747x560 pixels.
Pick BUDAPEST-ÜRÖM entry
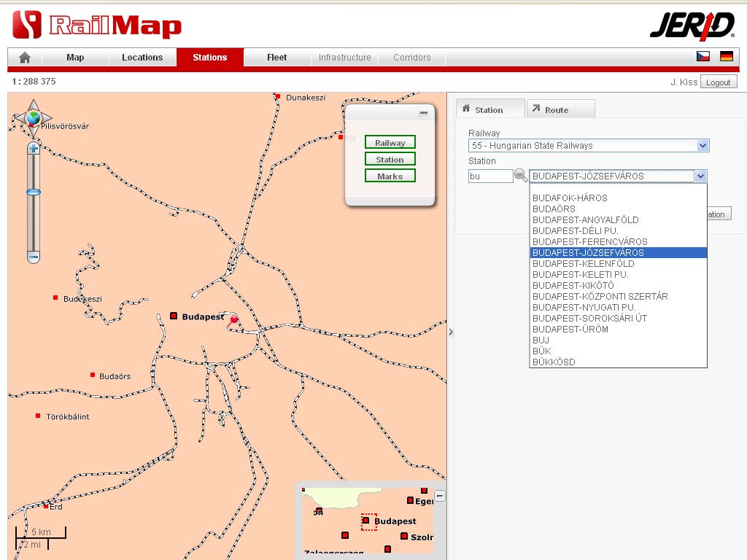click(x=618, y=330)
